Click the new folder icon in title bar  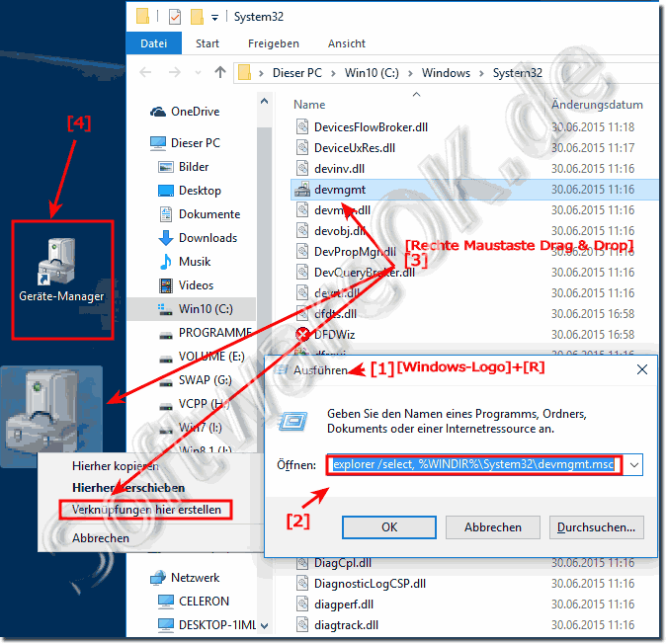pyautogui.click(x=197, y=17)
